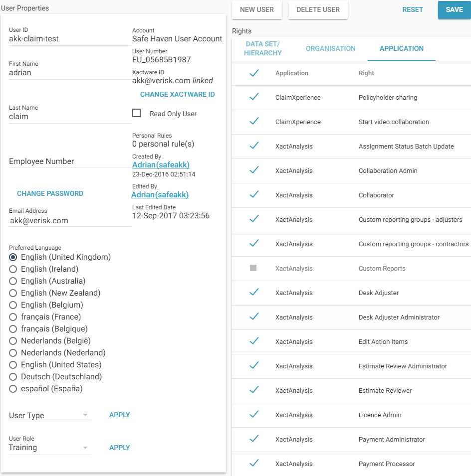Screen dimensions: 471x476
Task: Select English (Ireland) language option
Action: click(13, 269)
